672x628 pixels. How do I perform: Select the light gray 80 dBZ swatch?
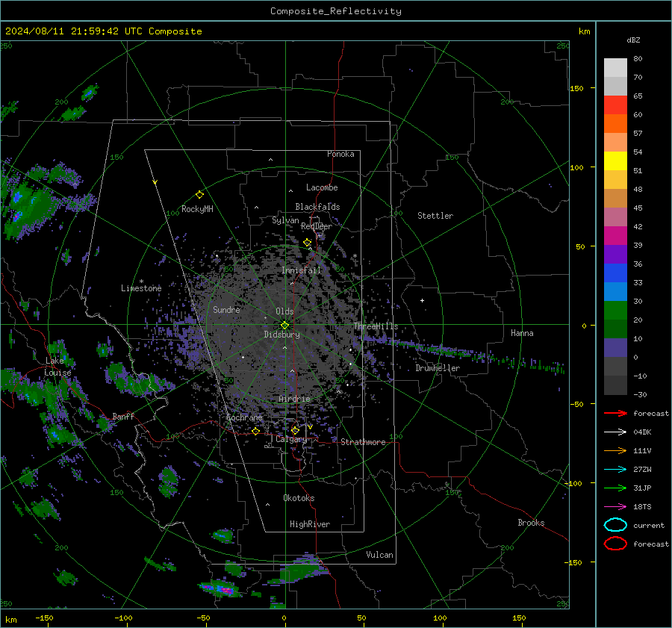tap(615, 67)
